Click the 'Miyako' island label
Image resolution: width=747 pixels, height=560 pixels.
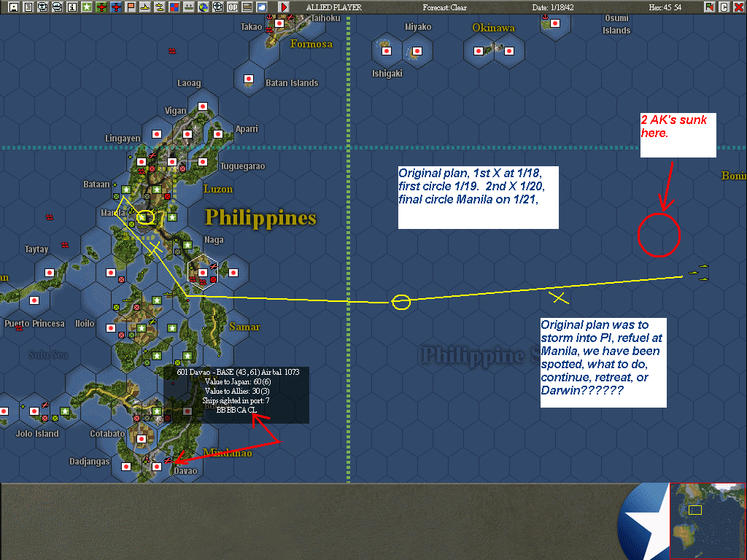tap(418, 27)
